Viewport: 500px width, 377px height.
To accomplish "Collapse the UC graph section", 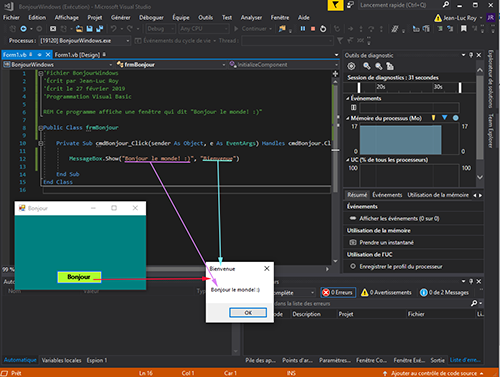I will (x=347, y=160).
